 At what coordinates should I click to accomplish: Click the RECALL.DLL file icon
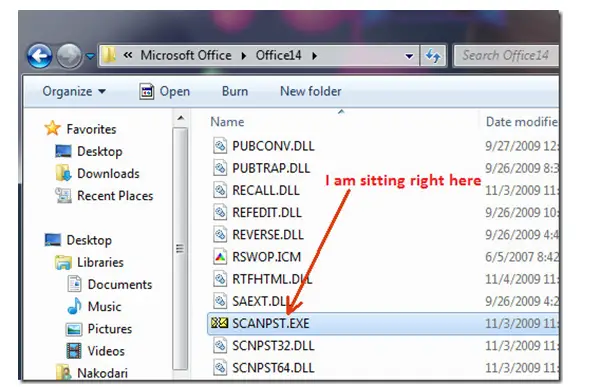click(220, 190)
